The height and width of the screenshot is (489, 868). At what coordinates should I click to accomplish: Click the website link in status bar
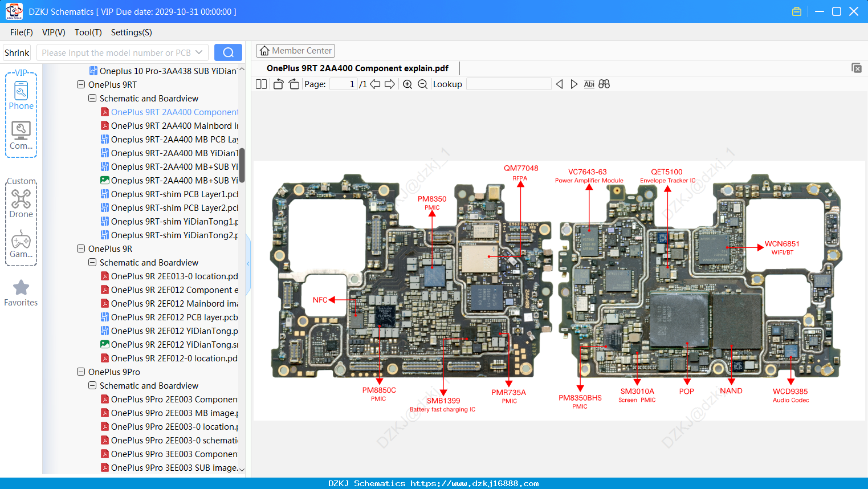475,483
